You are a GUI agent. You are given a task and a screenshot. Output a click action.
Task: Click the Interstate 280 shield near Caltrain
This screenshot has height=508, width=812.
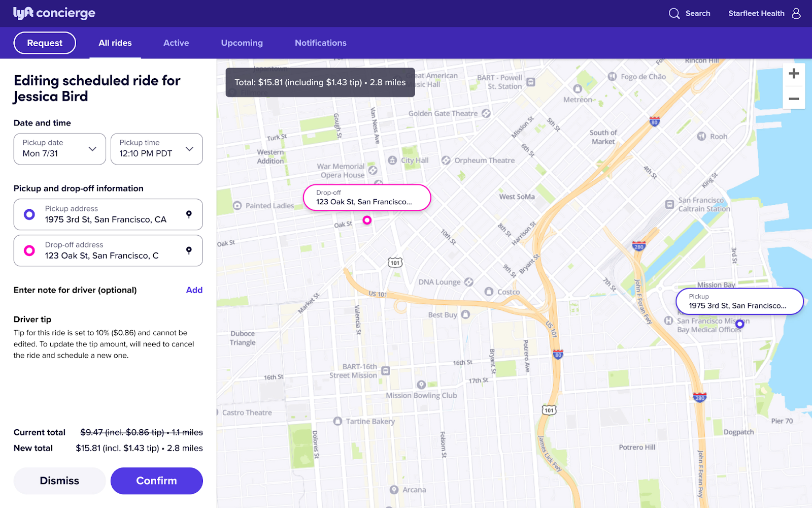639,246
